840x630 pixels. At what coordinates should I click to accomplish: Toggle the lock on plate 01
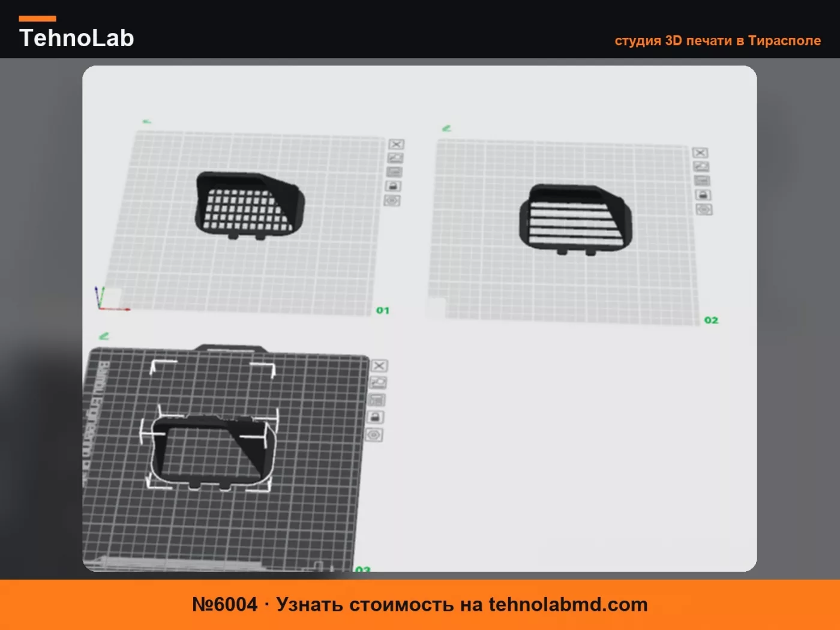(x=393, y=186)
